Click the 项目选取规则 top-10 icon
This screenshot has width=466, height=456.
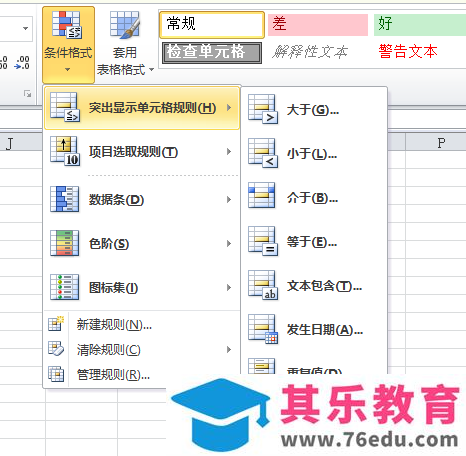[65, 151]
